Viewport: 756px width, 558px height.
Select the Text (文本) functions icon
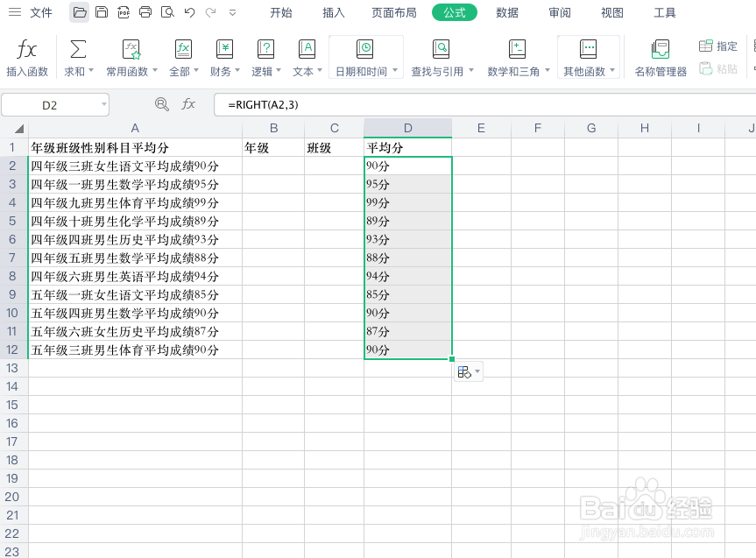tap(306, 54)
